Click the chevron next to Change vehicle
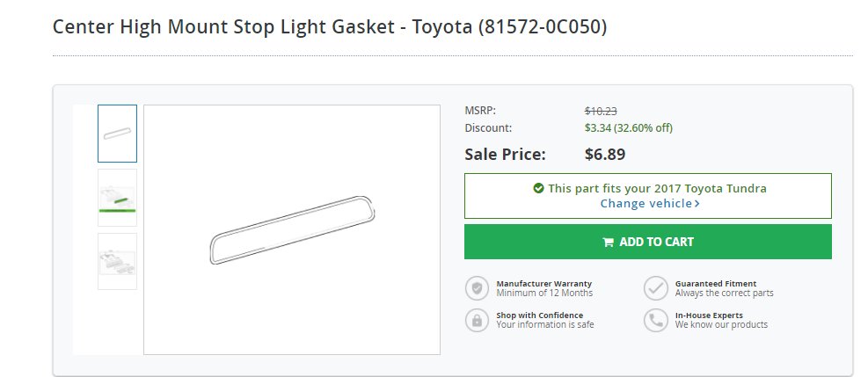Screen dimensions: 868x377 click(697, 203)
